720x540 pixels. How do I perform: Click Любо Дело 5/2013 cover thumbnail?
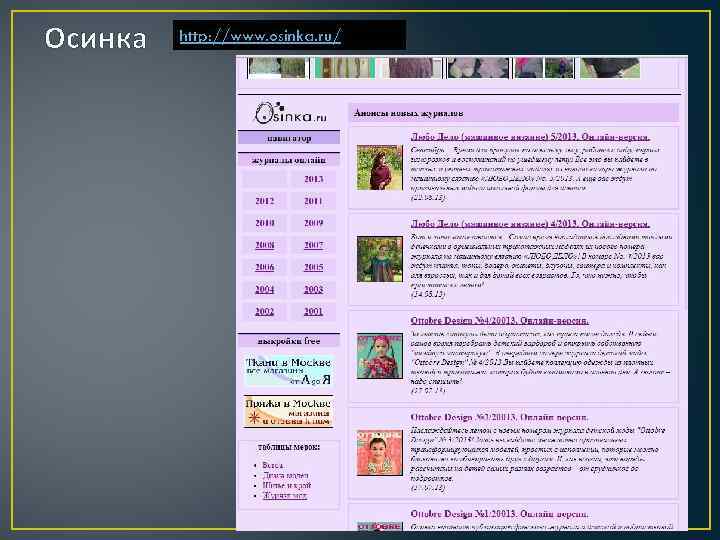click(x=380, y=168)
